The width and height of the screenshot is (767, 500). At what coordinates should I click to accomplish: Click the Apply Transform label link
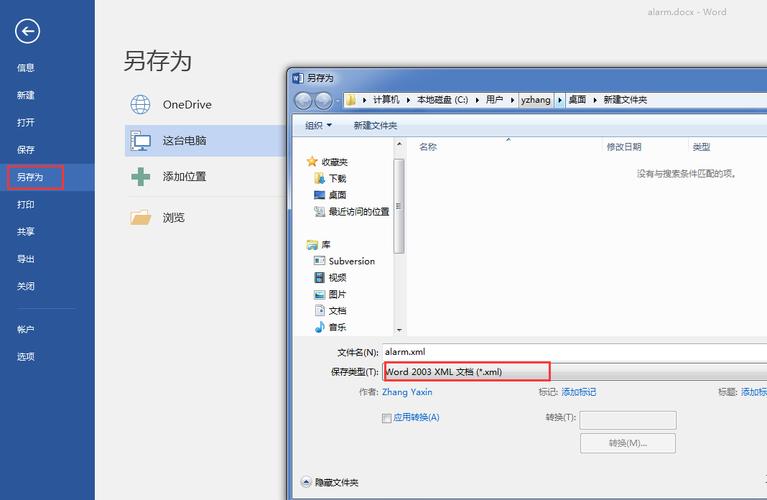(x=416, y=417)
